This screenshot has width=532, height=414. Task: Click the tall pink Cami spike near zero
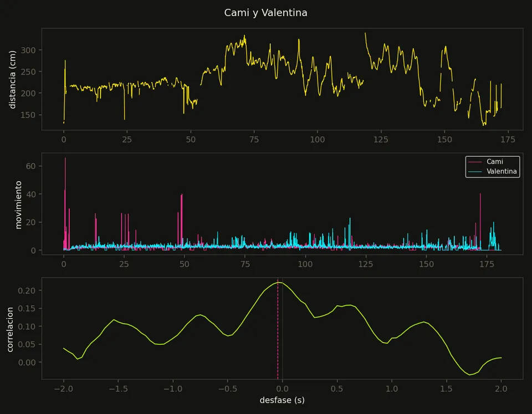point(65,203)
